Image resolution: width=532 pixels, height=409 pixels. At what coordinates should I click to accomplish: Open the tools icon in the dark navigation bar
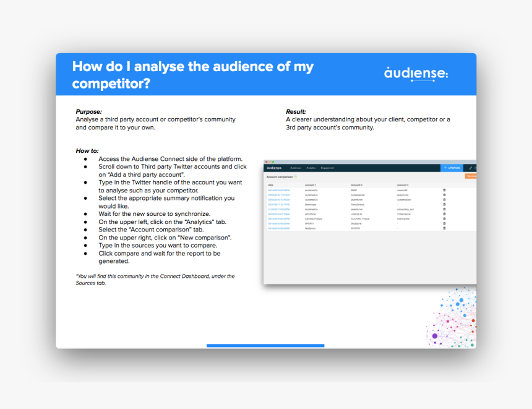coord(470,168)
